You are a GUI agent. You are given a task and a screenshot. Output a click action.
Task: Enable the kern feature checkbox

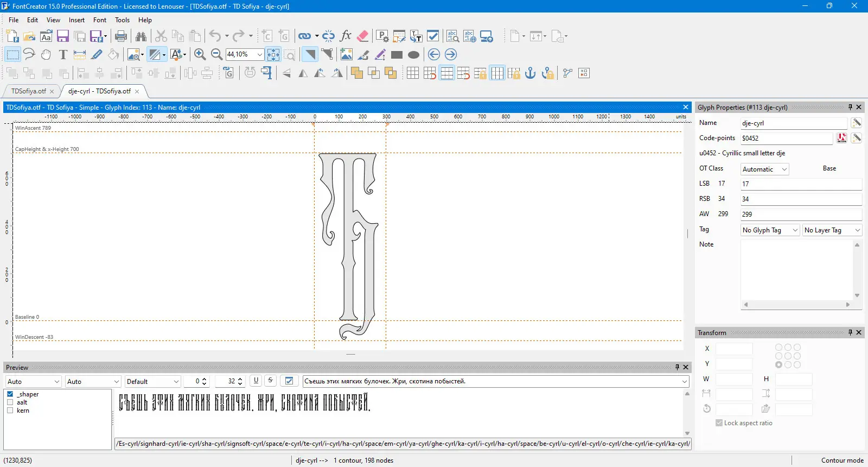point(10,411)
